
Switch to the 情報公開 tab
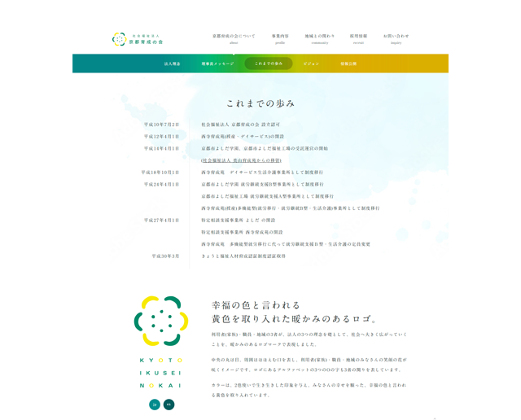(x=348, y=63)
